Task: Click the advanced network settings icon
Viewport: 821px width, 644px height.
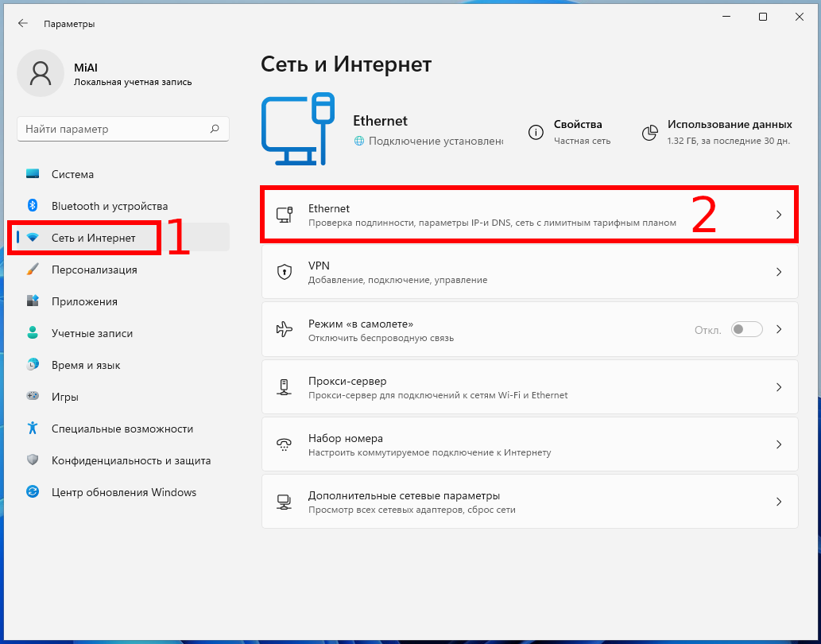Action: tap(284, 502)
